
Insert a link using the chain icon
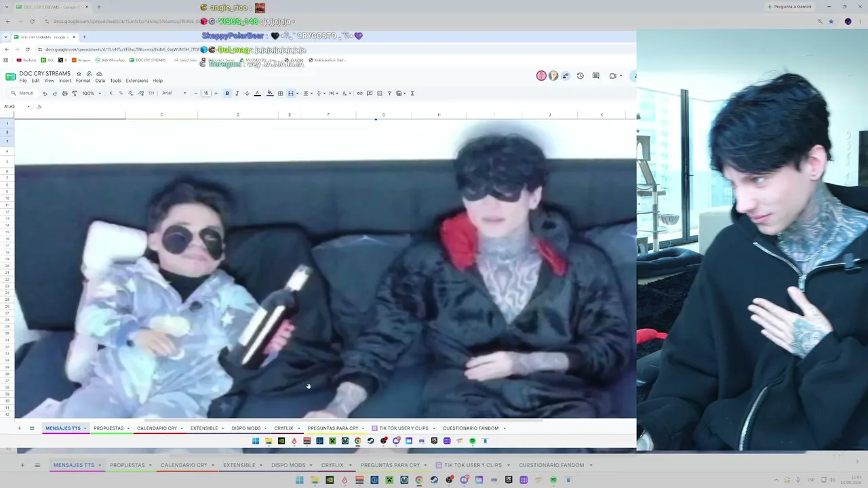tap(359, 94)
